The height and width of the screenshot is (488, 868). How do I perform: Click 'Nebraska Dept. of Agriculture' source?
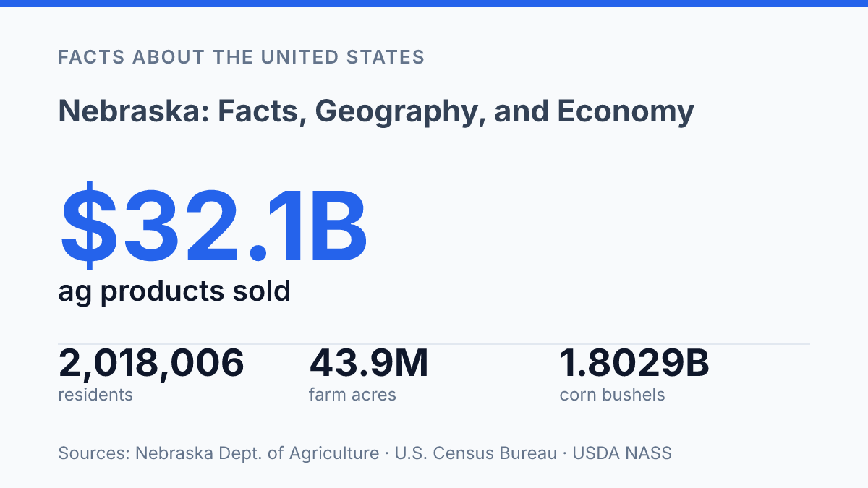tap(257, 453)
